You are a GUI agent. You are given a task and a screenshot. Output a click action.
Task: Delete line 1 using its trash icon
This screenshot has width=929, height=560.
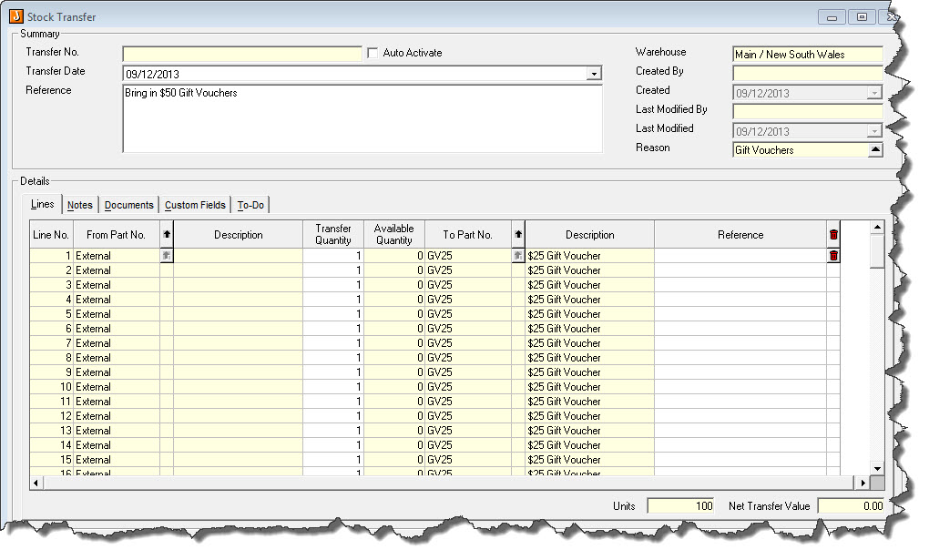click(833, 256)
